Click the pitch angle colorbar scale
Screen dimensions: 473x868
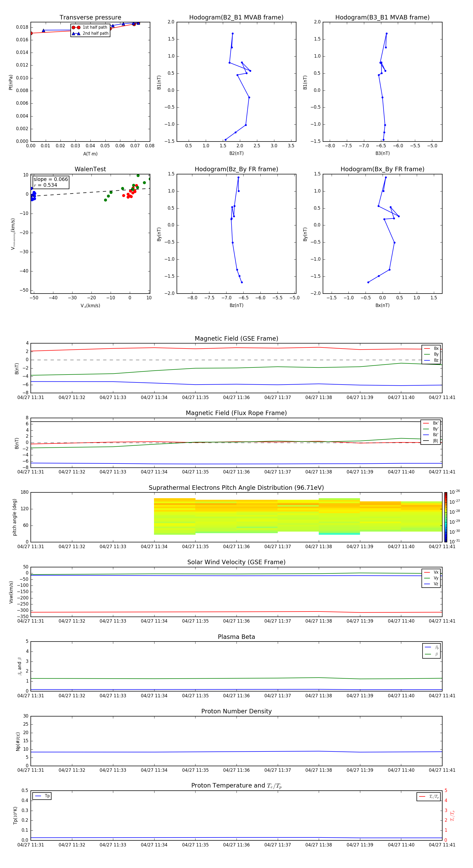pyautogui.click(x=446, y=517)
